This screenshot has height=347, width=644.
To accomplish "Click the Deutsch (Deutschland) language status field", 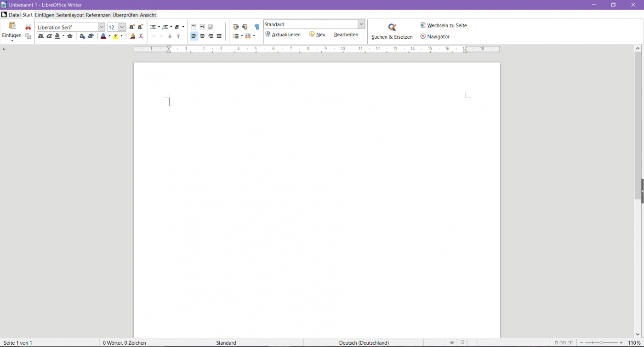I will point(364,342).
